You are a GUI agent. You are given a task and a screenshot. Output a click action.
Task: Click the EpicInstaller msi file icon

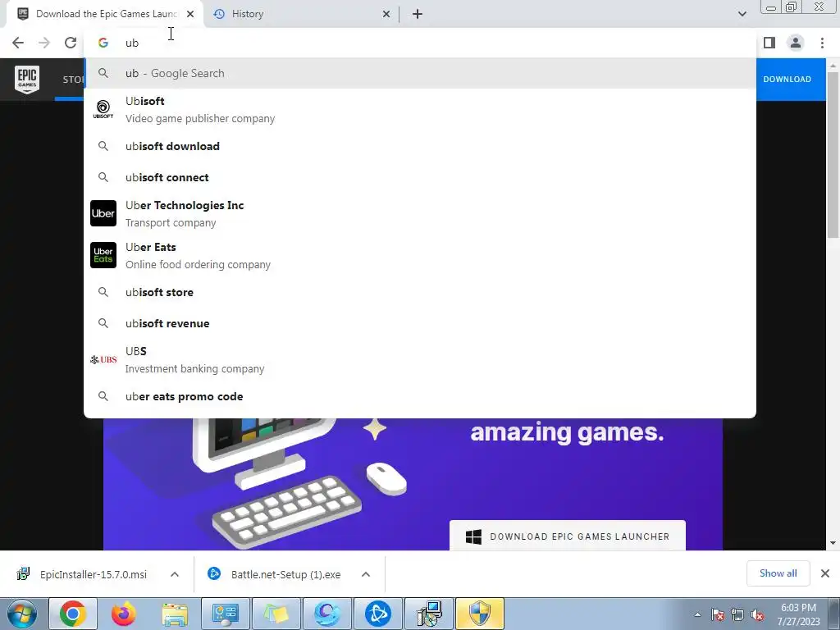23,574
